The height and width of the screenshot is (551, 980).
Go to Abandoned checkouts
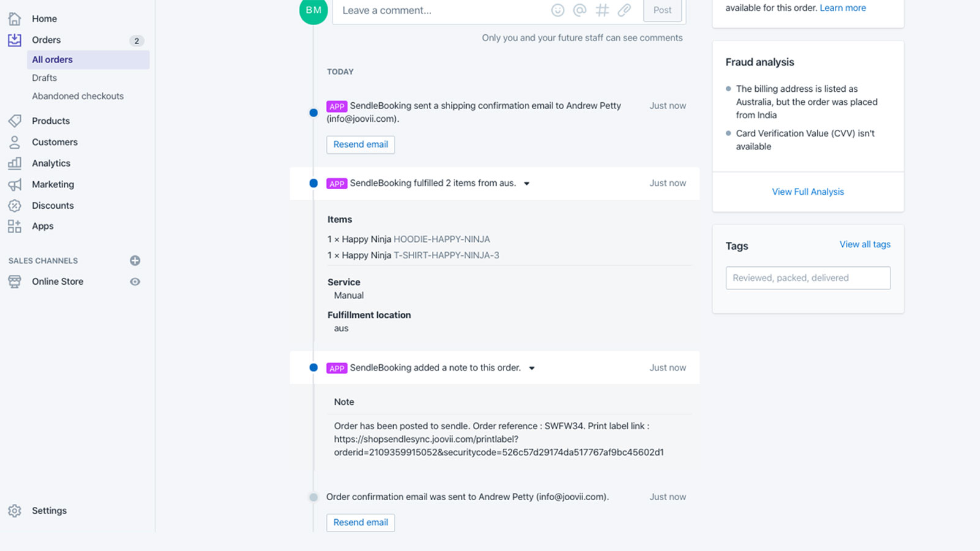tap(78, 96)
